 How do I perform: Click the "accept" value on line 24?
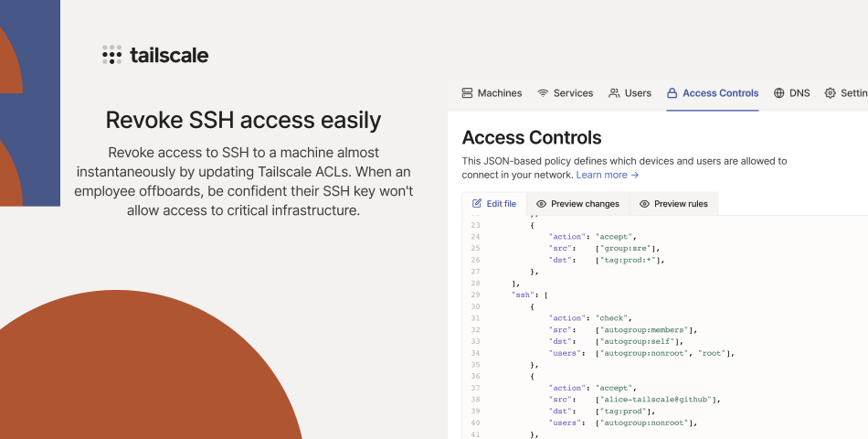tap(614, 237)
